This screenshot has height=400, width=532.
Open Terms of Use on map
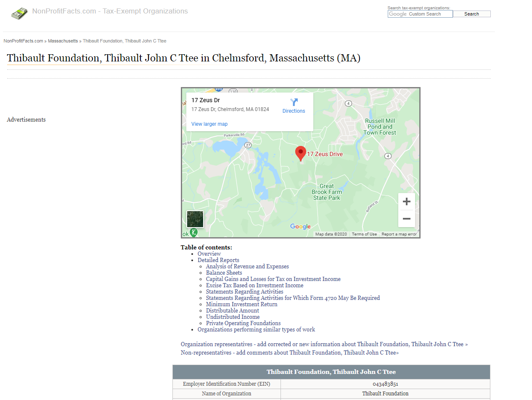tap(364, 234)
